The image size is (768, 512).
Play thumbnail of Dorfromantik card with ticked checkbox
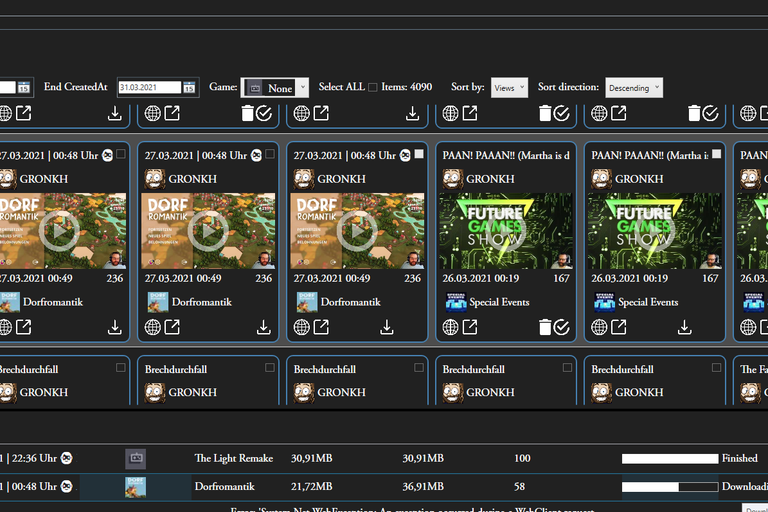357,231
